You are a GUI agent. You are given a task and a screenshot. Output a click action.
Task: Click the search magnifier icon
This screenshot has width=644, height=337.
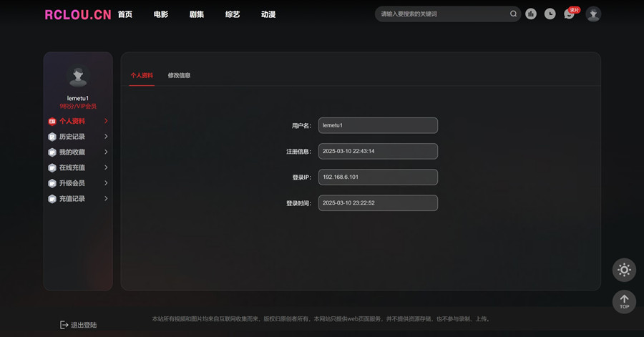click(513, 14)
